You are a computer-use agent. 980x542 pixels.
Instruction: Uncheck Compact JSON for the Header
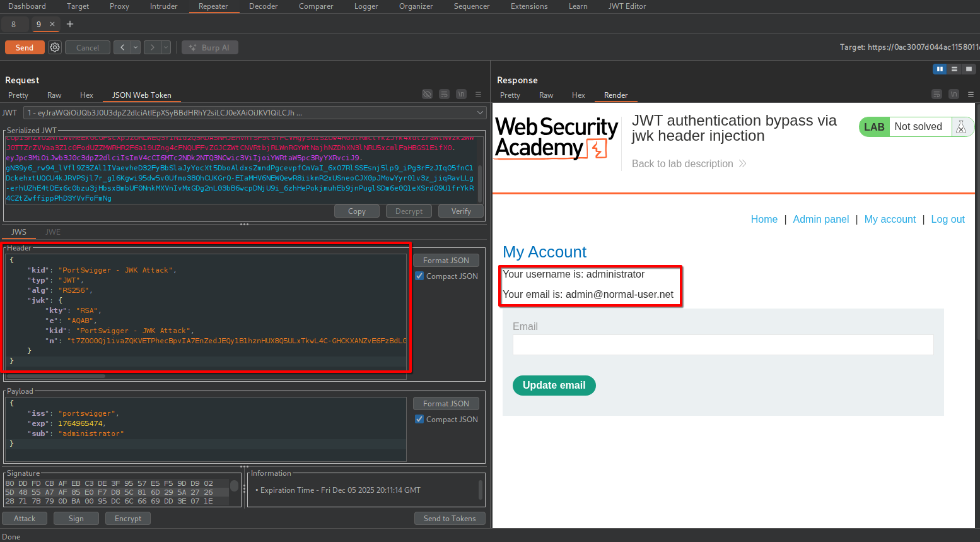tap(419, 276)
